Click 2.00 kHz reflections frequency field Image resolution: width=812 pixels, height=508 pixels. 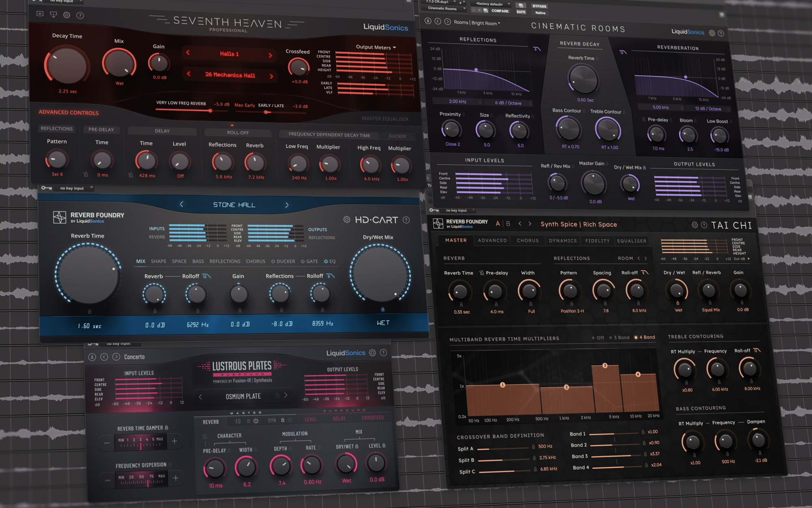[457, 102]
